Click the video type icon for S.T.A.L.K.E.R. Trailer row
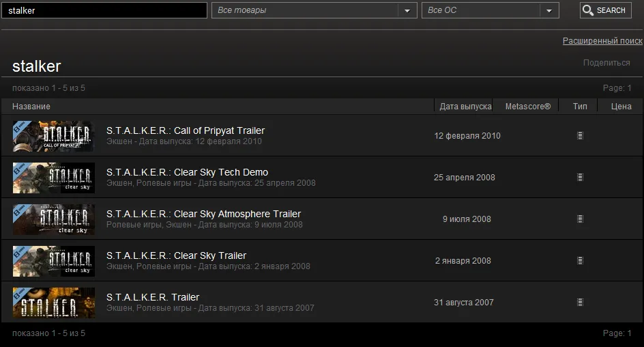Screen dimensions: 644x347 (580, 302)
